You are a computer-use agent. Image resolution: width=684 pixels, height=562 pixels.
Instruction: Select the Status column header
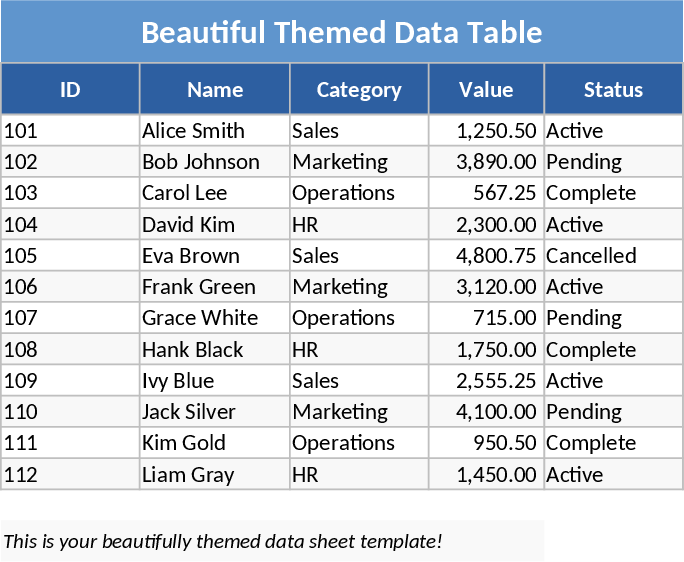[613, 89]
